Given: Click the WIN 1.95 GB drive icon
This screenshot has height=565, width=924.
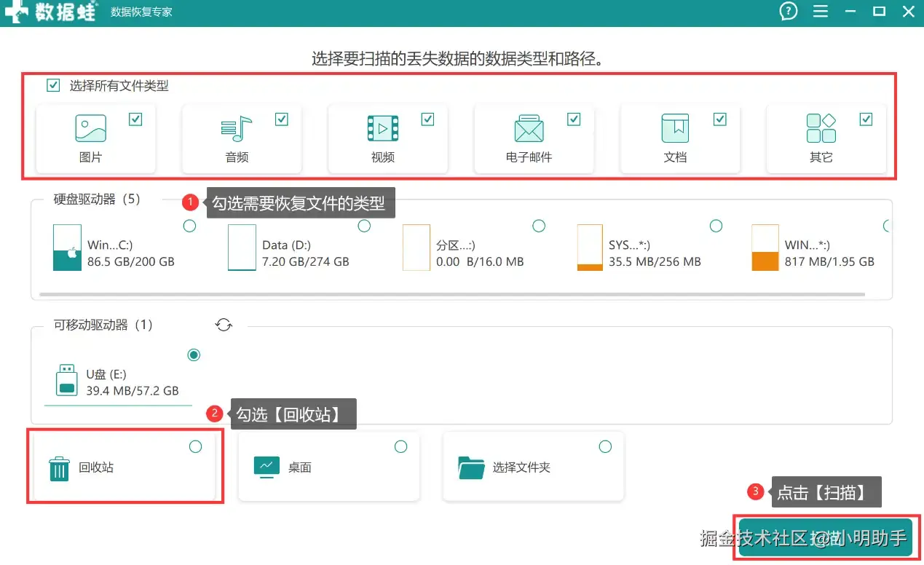Looking at the screenshot, I should coord(765,248).
